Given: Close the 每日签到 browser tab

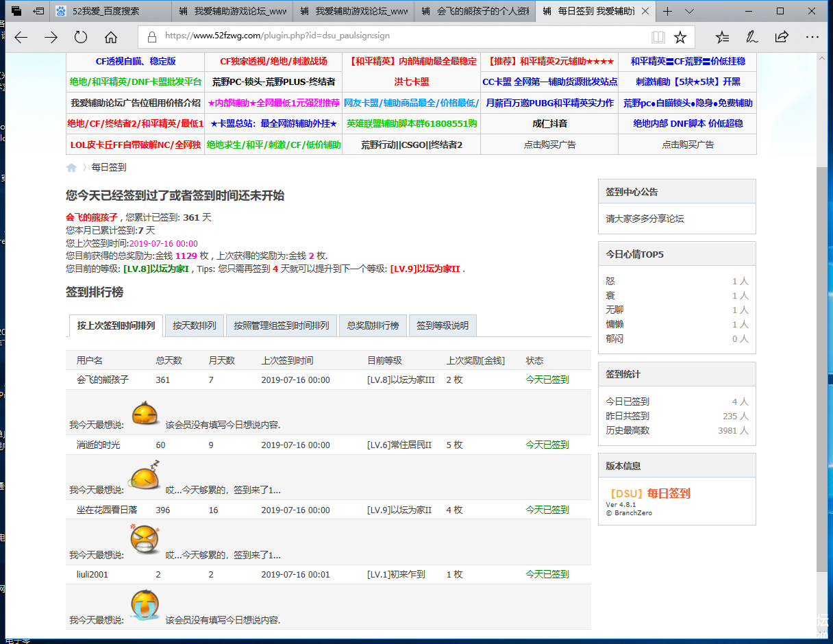Looking at the screenshot, I should click(x=646, y=11).
